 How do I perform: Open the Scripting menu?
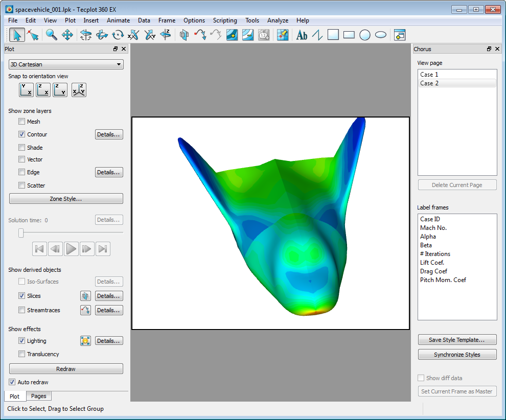point(225,20)
